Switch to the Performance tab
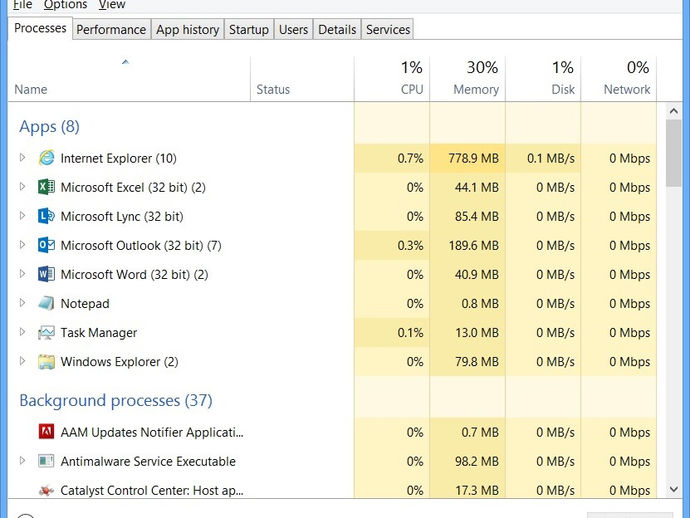The width and height of the screenshot is (690, 518). (111, 29)
